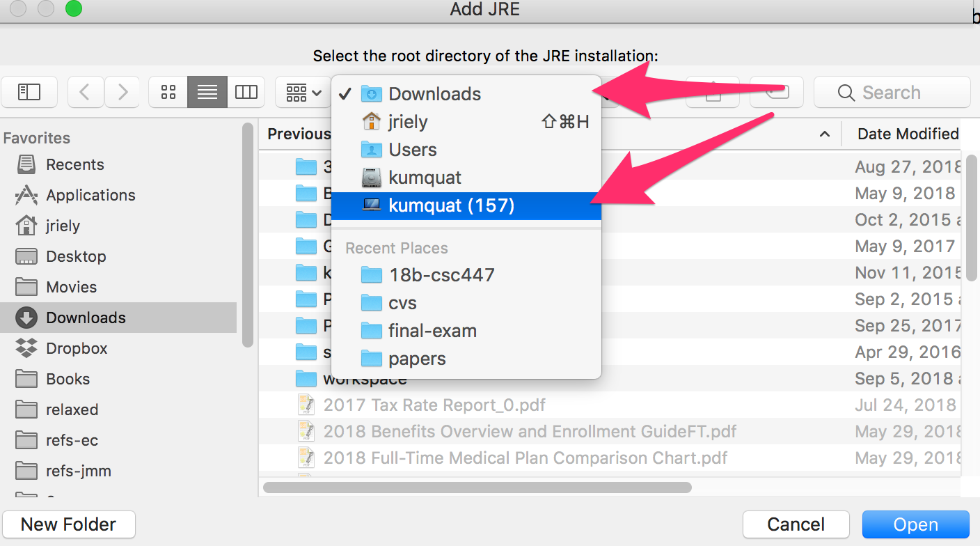Toggle the sidebar visibility button
This screenshot has width=980, height=546.
coord(29,92)
